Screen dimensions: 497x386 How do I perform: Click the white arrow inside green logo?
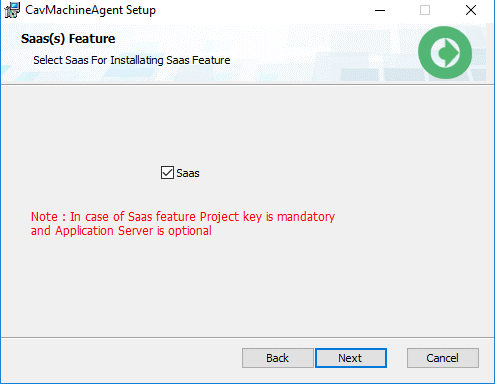coord(445,53)
